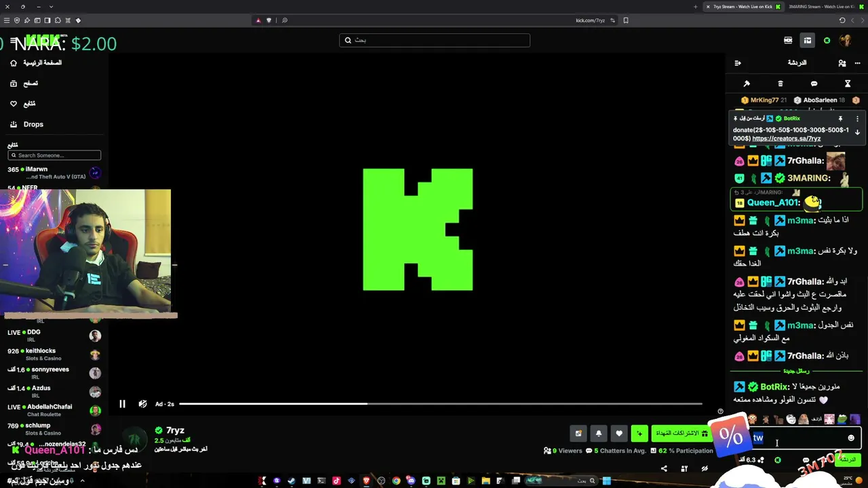Expand the pinned message with down arrow
Image resolution: width=868 pixels, height=488 pixels.
857,133
